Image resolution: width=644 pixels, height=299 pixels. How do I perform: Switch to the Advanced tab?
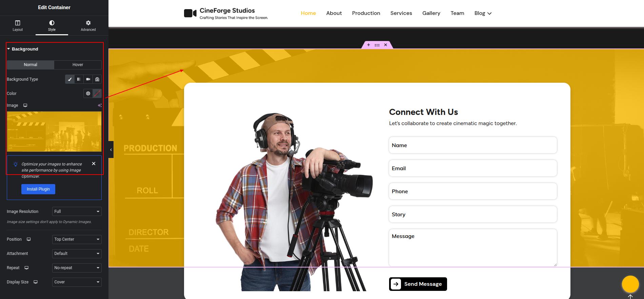(88, 25)
